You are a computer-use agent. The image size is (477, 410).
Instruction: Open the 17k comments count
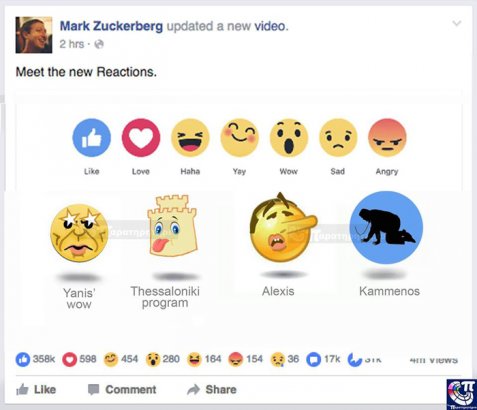pyautogui.click(x=323, y=359)
